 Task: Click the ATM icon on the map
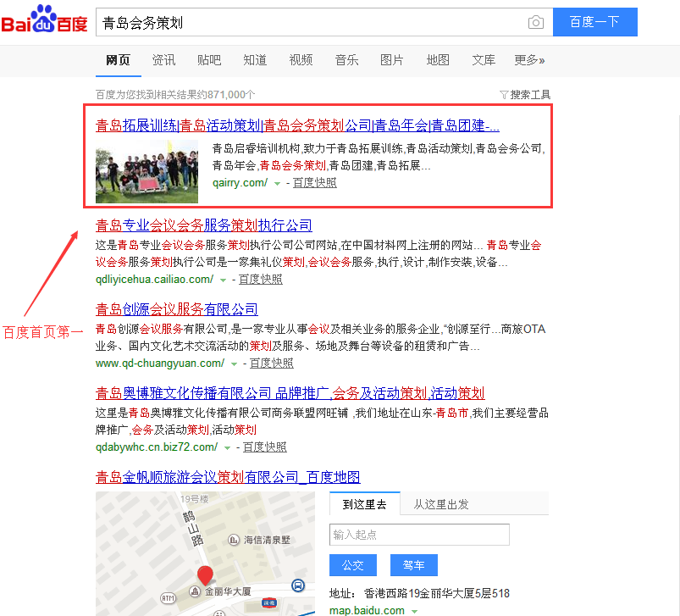pyautogui.click(x=167, y=597)
